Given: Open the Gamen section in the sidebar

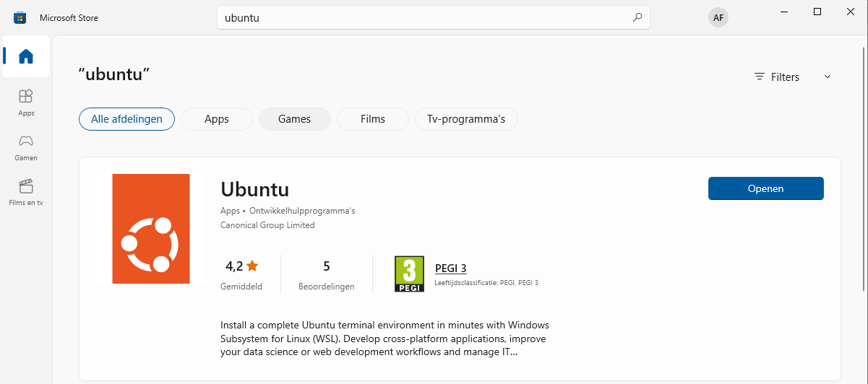Looking at the screenshot, I should (x=26, y=147).
